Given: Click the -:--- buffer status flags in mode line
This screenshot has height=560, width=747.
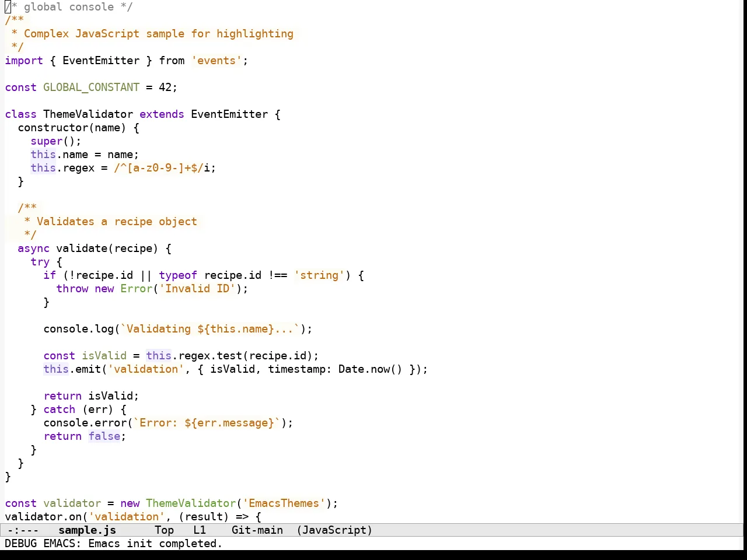Looking at the screenshot, I should [x=23, y=530].
